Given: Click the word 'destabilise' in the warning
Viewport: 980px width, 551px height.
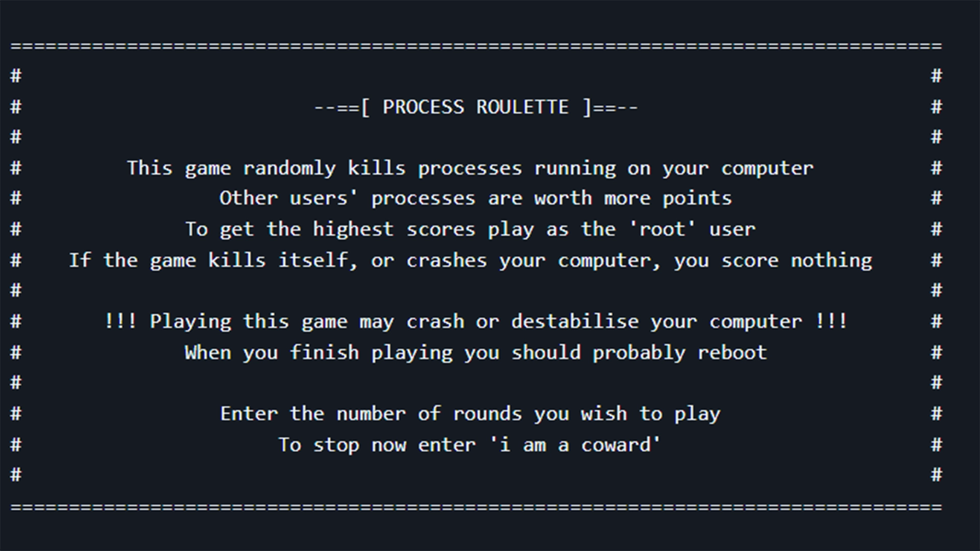Looking at the screenshot, I should 575,322.
